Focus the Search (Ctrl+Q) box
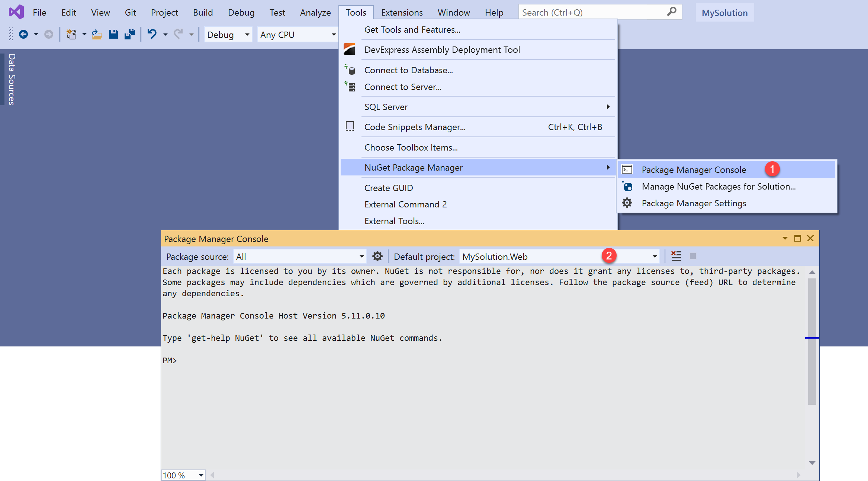The image size is (868, 481). 600,12
